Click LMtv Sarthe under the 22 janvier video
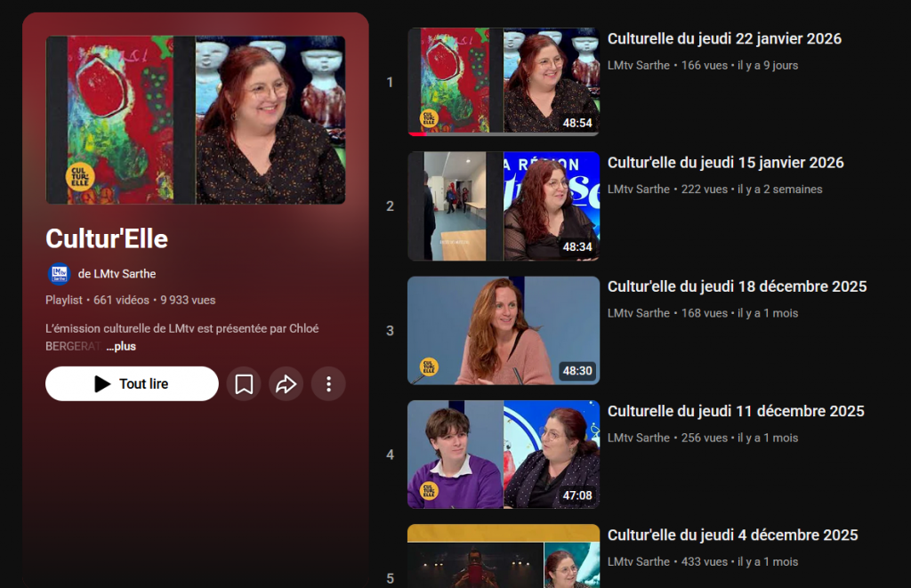 click(x=638, y=65)
